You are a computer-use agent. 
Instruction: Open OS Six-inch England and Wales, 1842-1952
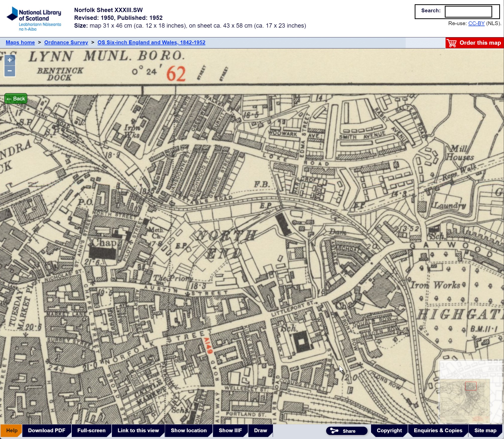coord(151,42)
